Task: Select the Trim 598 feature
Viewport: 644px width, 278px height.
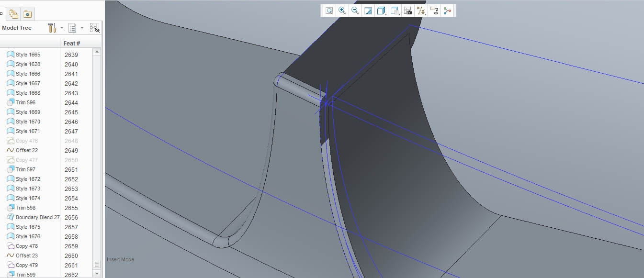Action: [25, 208]
